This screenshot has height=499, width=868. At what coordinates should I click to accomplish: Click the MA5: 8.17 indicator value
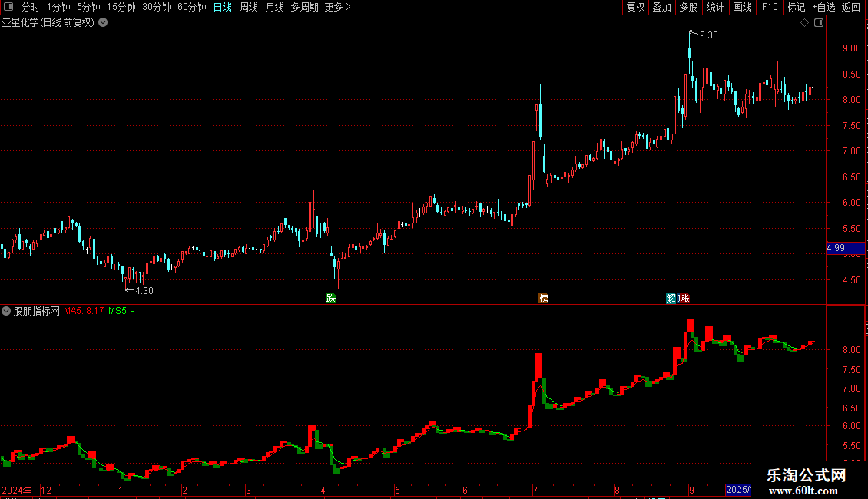pyautogui.click(x=84, y=311)
